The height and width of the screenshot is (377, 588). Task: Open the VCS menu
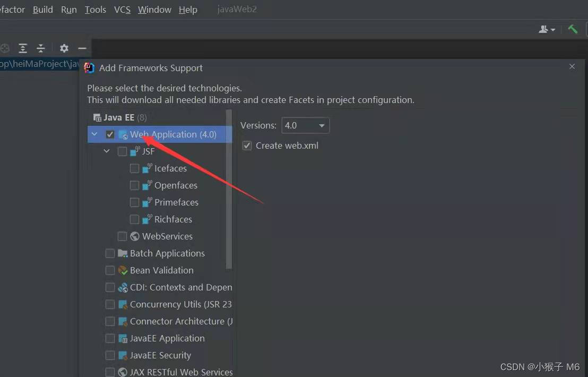[x=122, y=10]
